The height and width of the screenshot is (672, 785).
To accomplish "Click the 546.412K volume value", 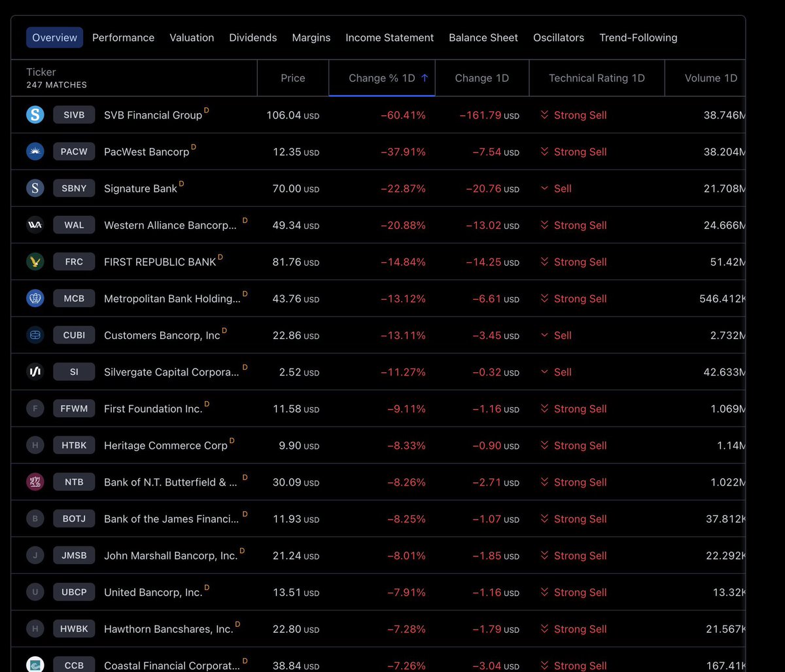I will [x=722, y=298].
